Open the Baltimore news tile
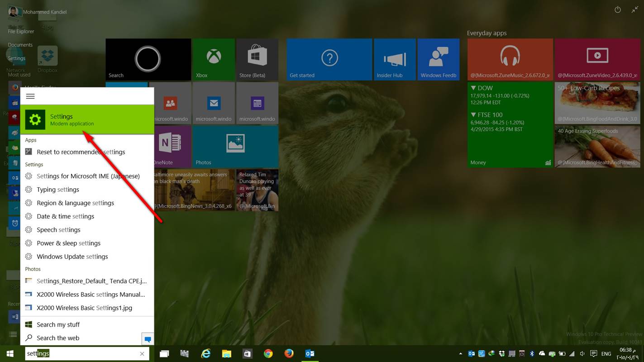644x362 pixels. pos(195,190)
